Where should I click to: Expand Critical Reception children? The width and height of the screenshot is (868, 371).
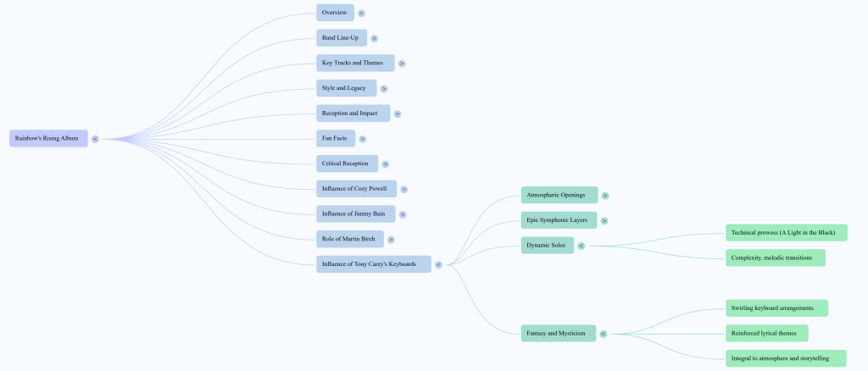[385, 163]
